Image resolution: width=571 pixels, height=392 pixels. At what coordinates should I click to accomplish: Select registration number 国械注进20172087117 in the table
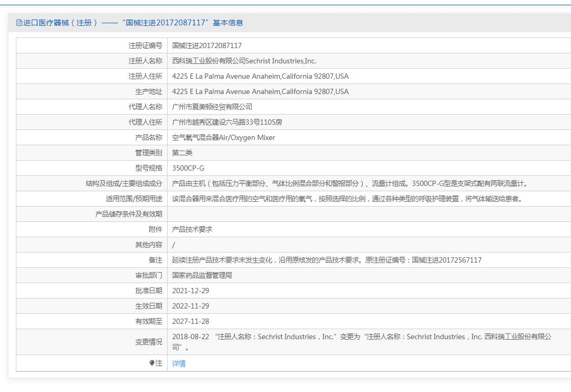(207, 45)
